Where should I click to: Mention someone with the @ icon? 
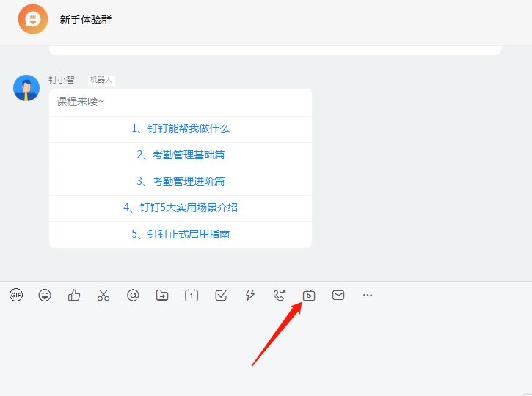[x=133, y=295]
